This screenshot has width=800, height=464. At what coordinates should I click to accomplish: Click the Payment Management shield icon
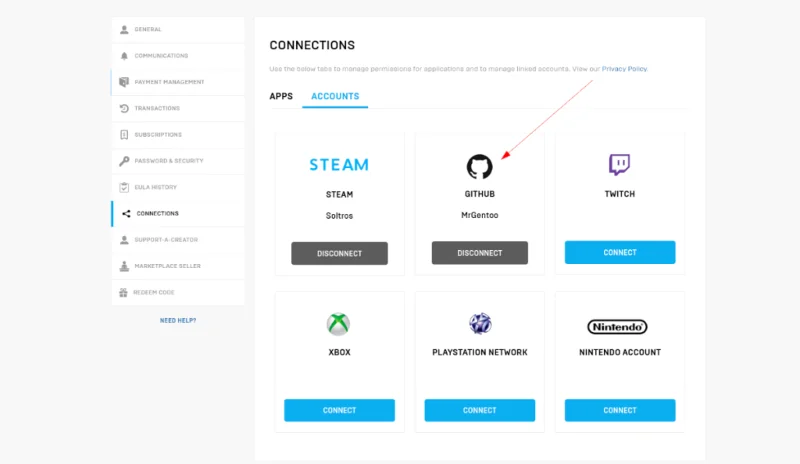click(x=124, y=82)
